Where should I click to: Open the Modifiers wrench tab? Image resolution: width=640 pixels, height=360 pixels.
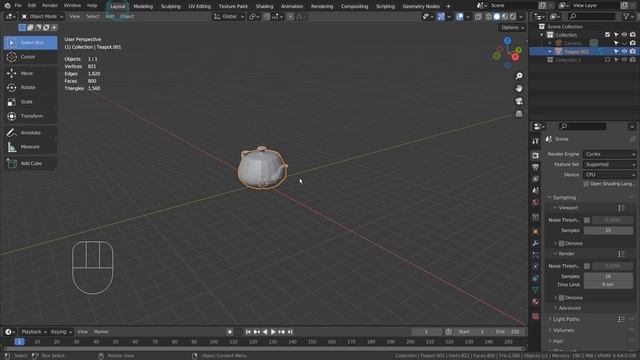click(x=536, y=243)
